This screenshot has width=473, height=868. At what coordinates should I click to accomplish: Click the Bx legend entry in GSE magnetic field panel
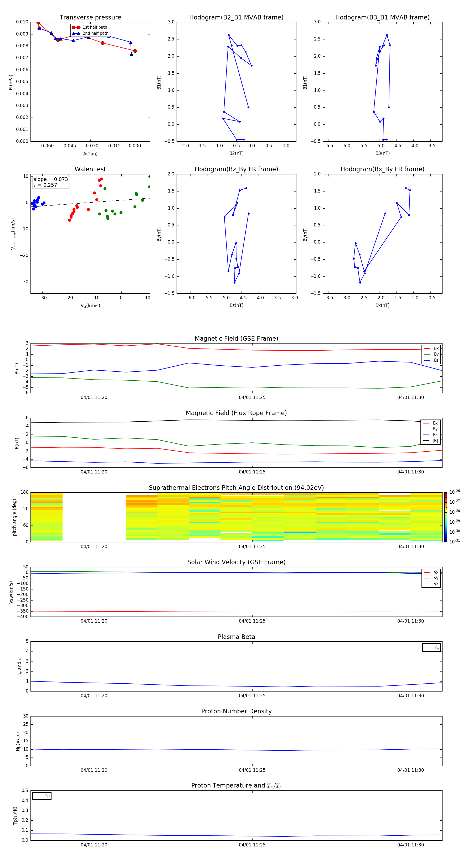[431, 349]
